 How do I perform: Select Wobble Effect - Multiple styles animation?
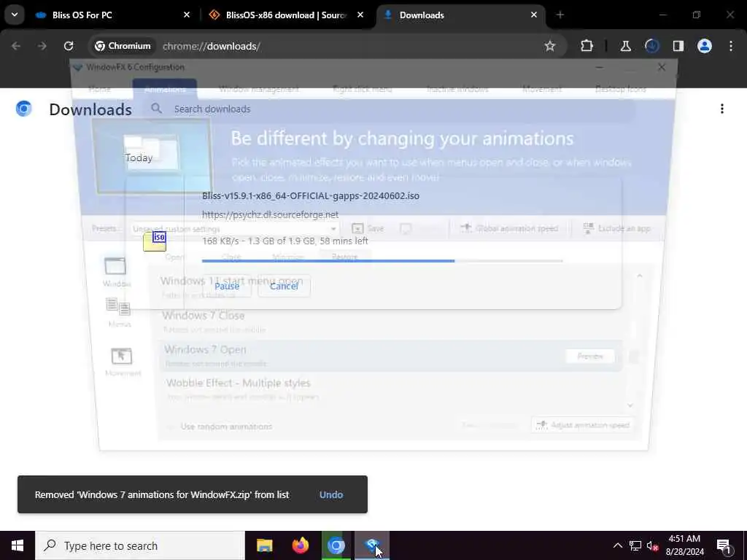tap(392, 389)
